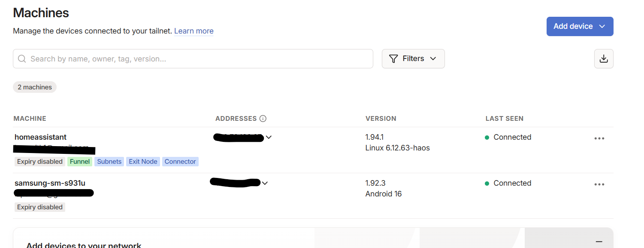Screen dimensions: 644x248
Task: Click the Funnel tag on homeassistant
Action: (80, 162)
